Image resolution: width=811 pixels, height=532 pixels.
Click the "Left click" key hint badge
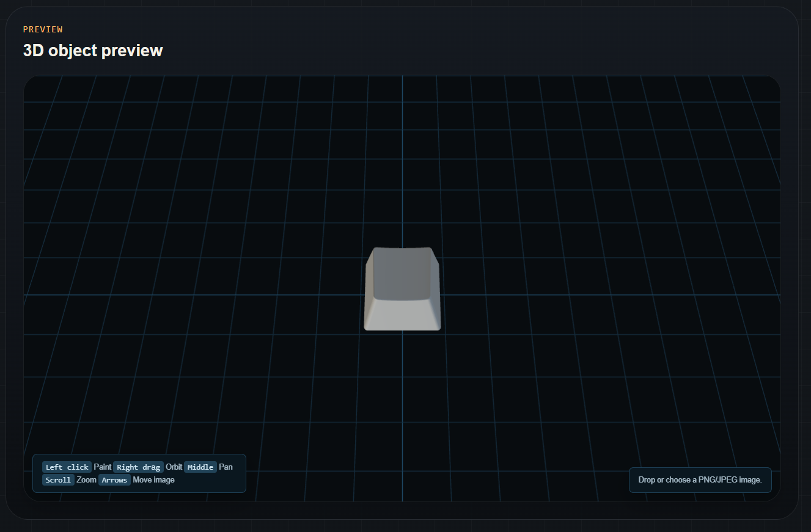(x=67, y=467)
